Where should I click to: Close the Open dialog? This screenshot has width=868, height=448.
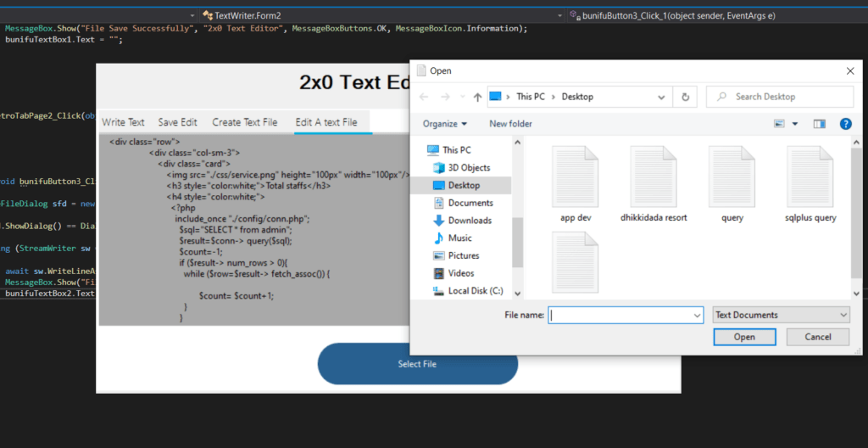tap(850, 70)
